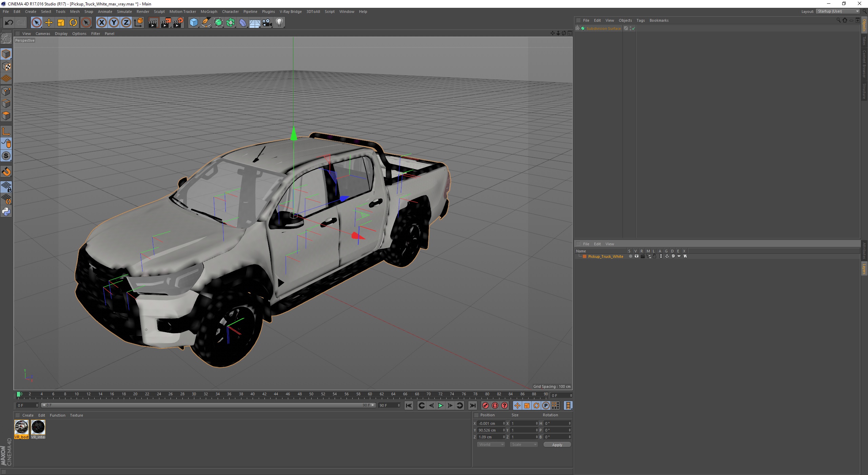Viewport: 868px width, 475px height.
Task: Go to end of animation
Action: 472,405
